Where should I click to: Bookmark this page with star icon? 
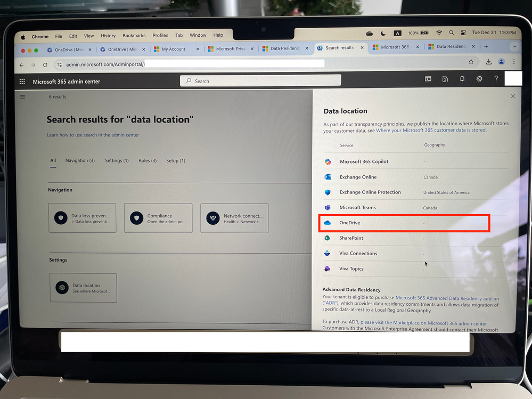tap(471, 62)
